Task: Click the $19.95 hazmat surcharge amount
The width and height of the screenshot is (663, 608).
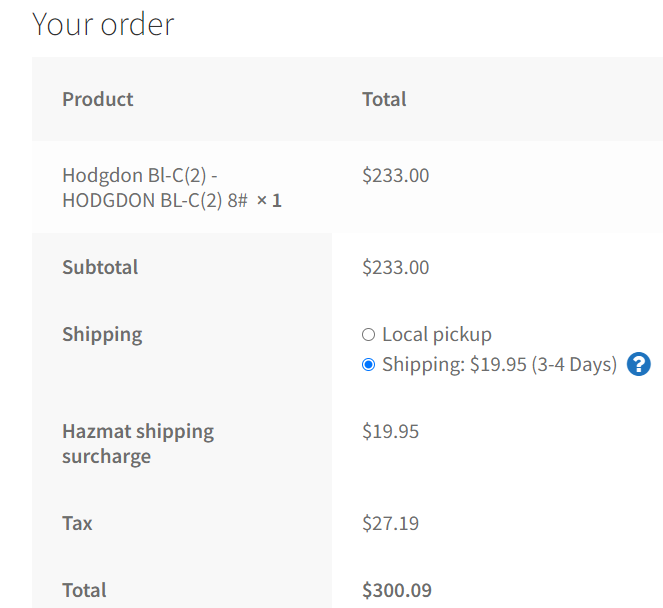Action: coord(390,432)
